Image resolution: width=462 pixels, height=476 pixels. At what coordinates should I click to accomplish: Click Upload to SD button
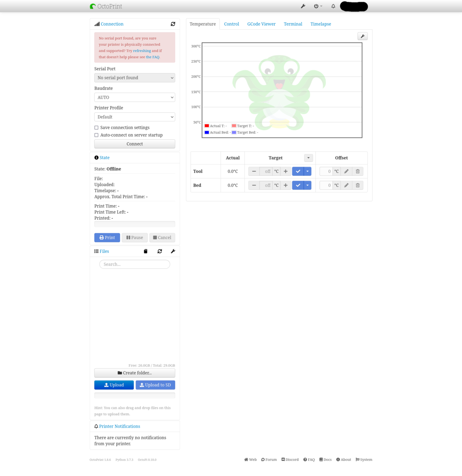point(155,385)
